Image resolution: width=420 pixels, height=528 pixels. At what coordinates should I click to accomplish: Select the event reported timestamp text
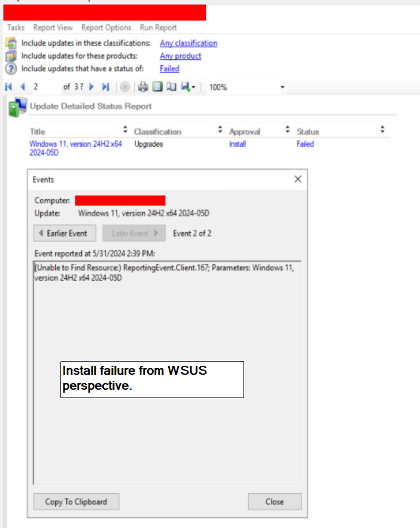95,254
